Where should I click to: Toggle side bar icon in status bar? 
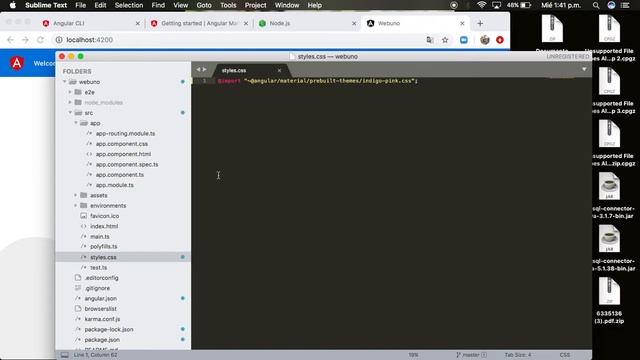(64, 355)
